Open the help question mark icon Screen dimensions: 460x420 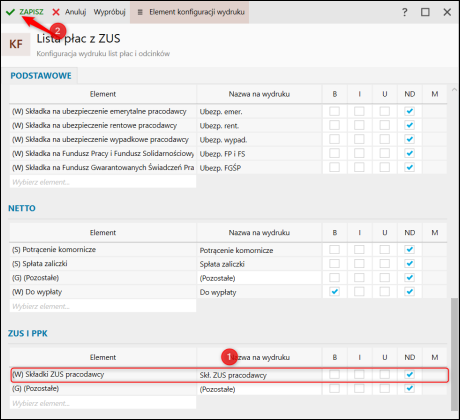404,12
